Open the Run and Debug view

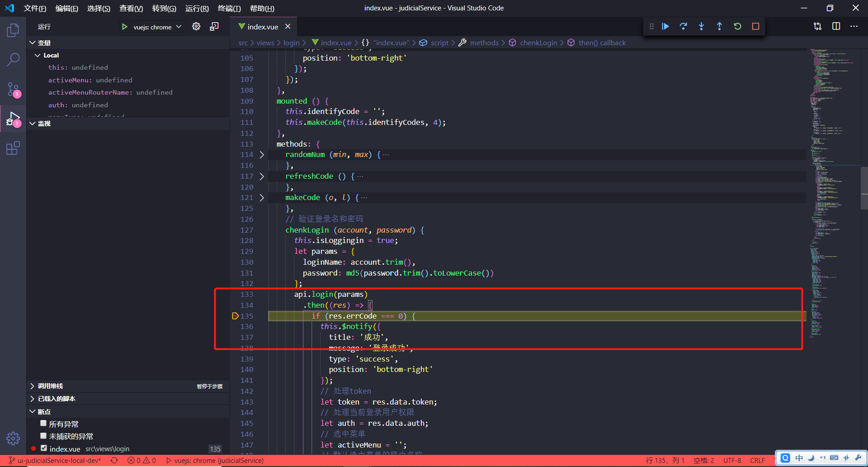[x=13, y=119]
